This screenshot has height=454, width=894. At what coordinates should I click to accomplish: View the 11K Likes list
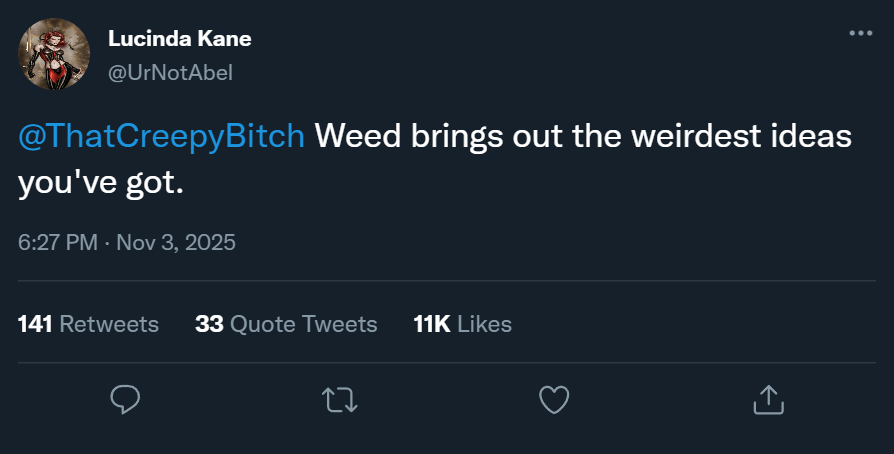(462, 324)
